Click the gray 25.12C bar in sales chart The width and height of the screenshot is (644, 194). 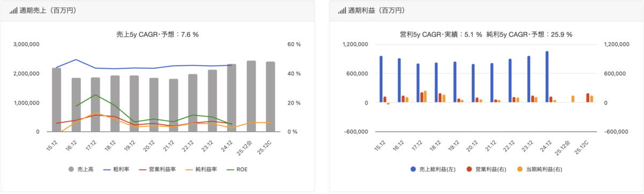click(270, 96)
